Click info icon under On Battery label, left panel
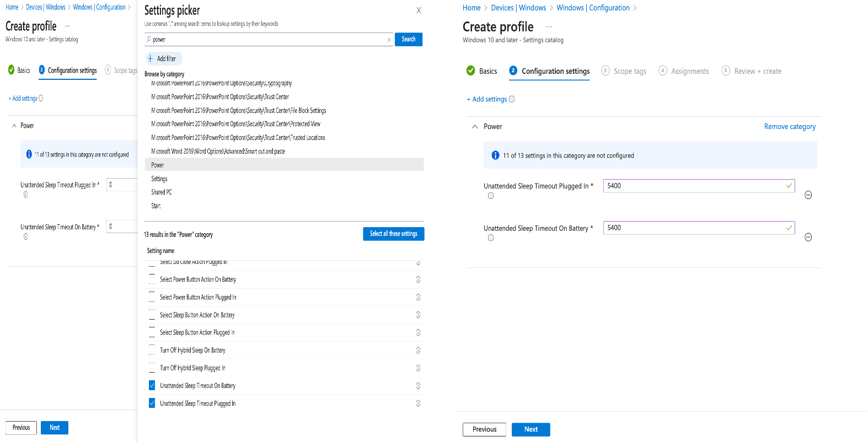This screenshot has height=442, width=868. 25,236
